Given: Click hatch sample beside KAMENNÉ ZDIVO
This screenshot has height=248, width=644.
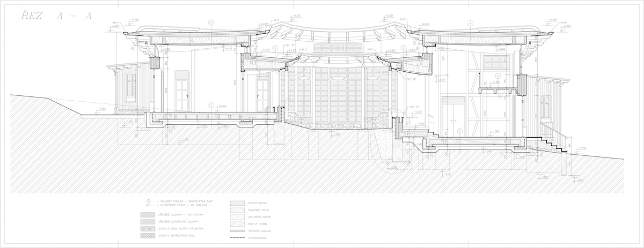Looking at the screenshot, I should (x=237, y=210).
